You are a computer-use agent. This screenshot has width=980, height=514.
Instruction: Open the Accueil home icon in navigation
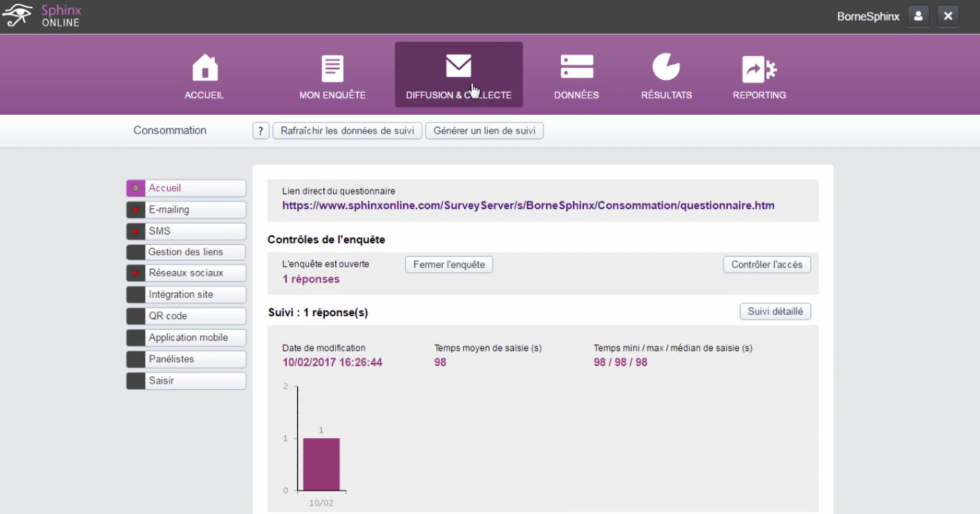[204, 68]
